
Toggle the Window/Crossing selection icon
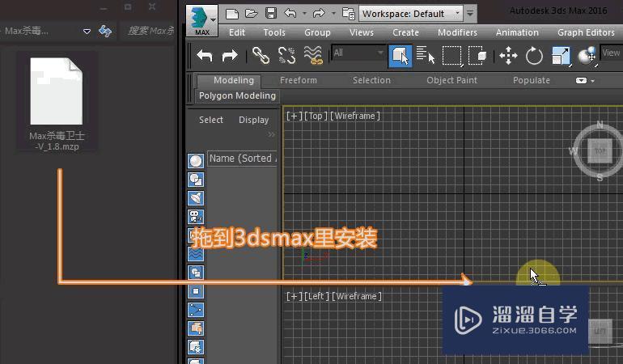click(477, 56)
